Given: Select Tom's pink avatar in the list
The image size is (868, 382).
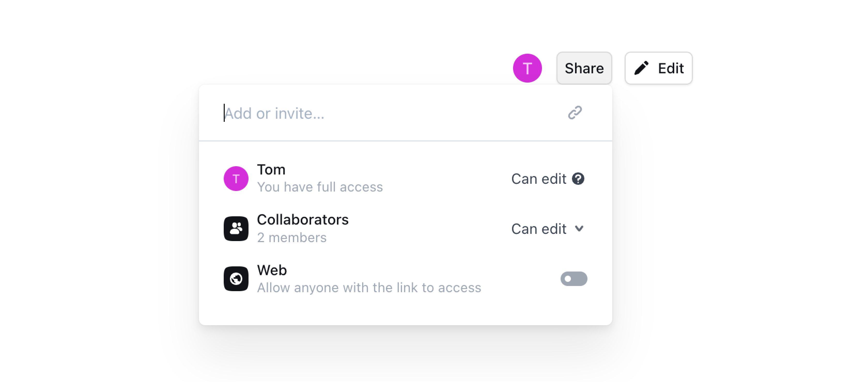Looking at the screenshot, I should (x=236, y=178).
